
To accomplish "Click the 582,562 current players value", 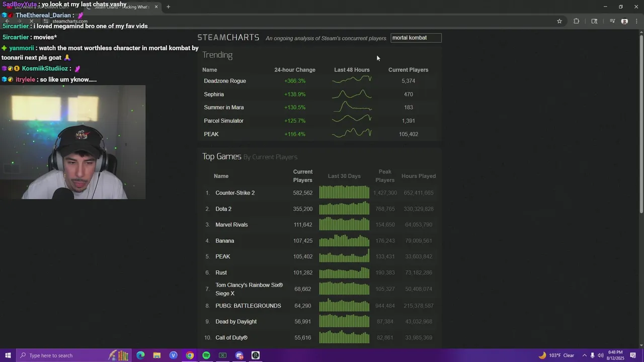I will (x=303, y=193).
